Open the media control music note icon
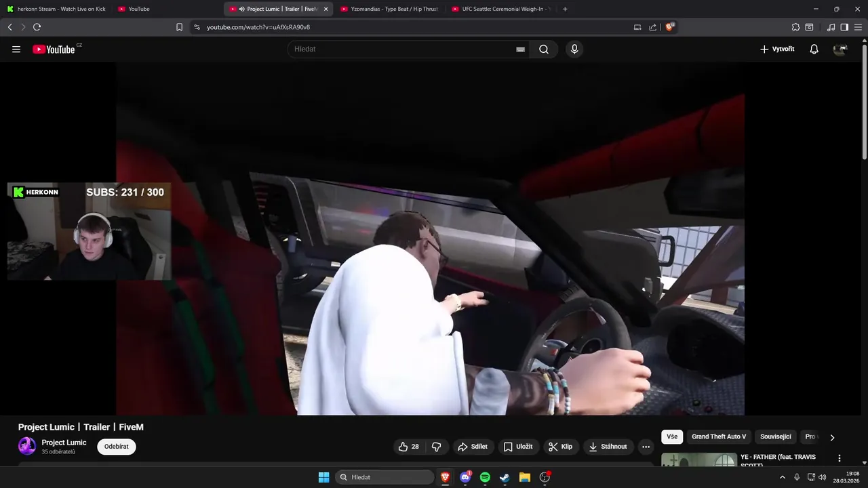868x488 pixels. click(831, 27)
